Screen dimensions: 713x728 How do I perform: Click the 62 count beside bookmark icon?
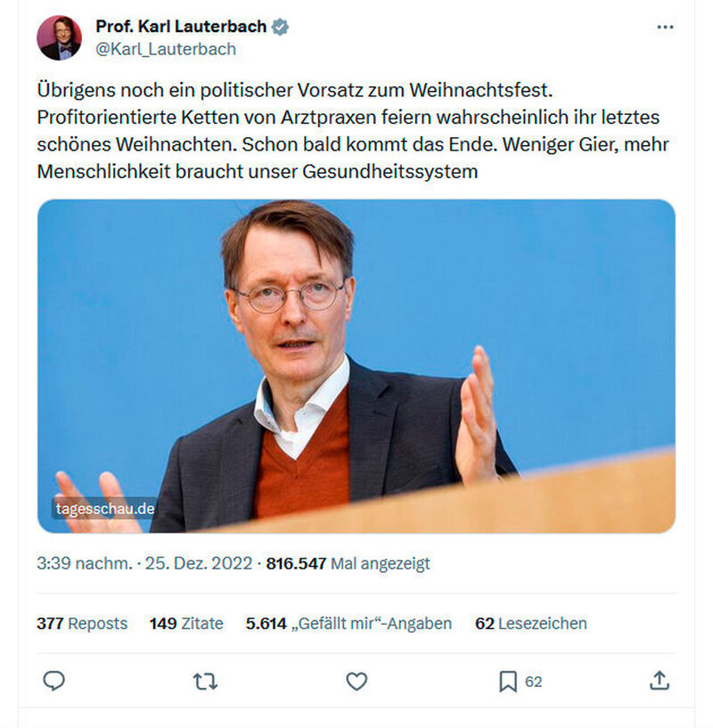(533, 682)
